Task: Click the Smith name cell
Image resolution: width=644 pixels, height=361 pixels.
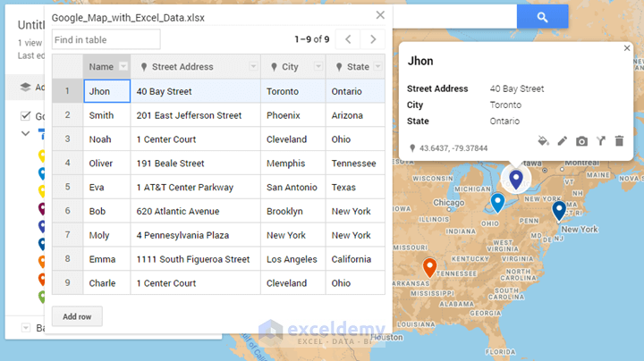Action: 106,115
